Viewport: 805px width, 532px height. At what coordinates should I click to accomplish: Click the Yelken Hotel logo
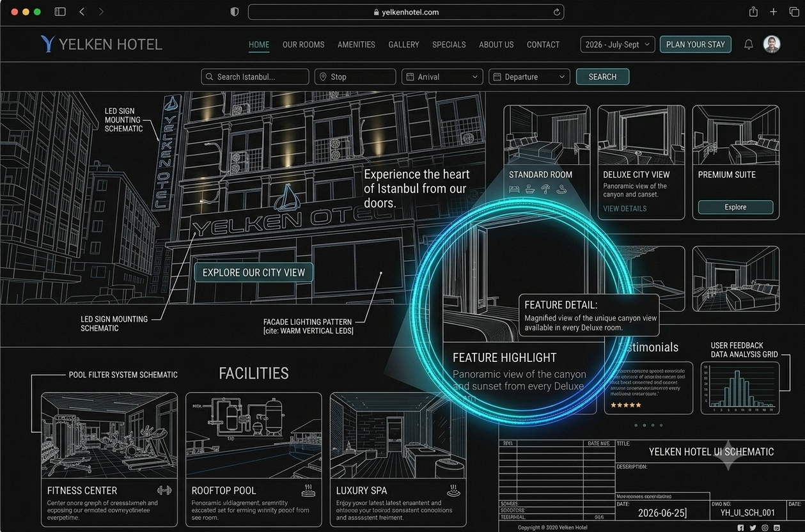pos(101,44)
